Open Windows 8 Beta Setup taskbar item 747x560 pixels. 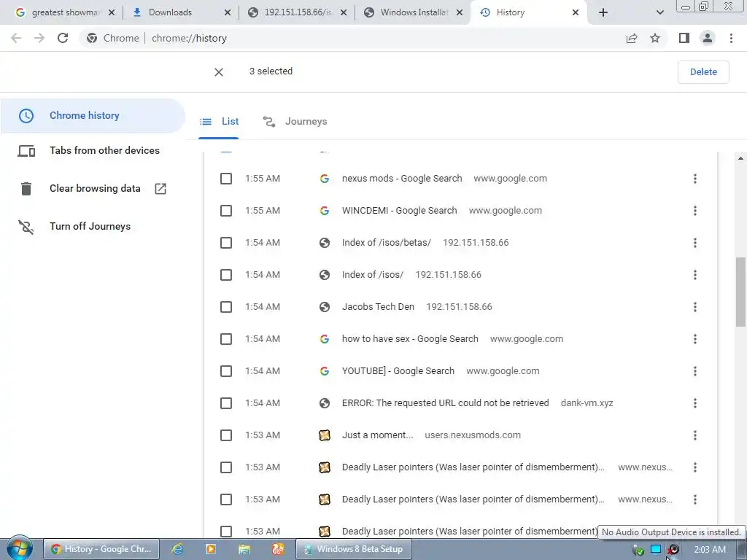click(353, 549)
